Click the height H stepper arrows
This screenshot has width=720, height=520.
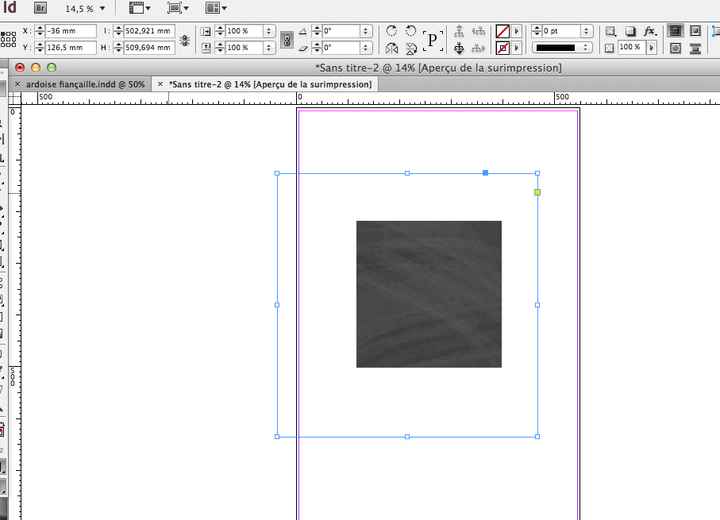pos(118,47)
